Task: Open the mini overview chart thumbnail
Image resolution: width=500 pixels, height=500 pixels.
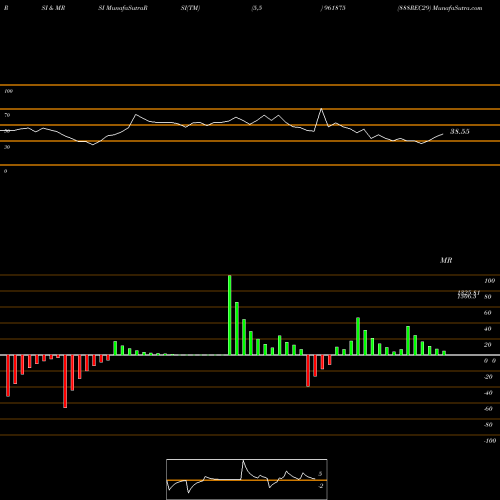Action: tap(247, 479)
